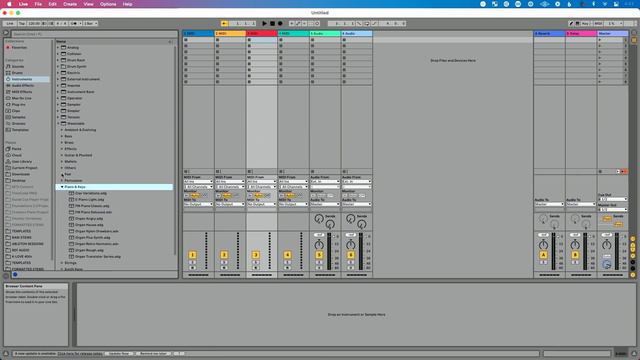Launch the first scene in Master track

pos(600,40)
